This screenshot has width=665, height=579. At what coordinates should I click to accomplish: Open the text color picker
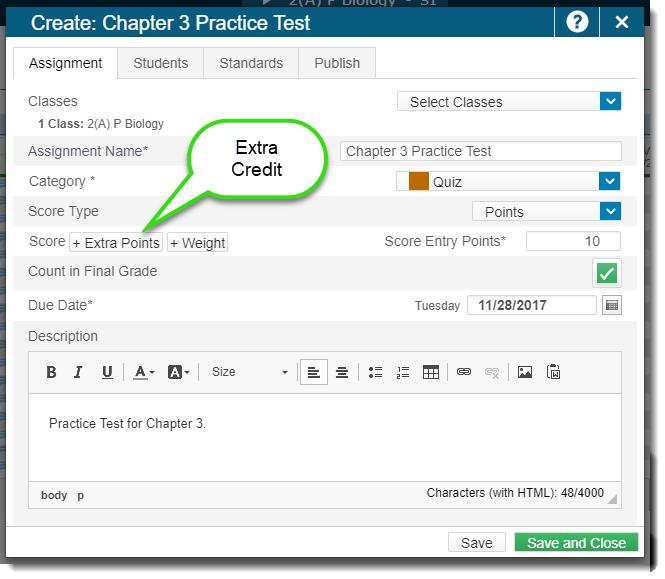pyautogui.click(x=143, y=372)
